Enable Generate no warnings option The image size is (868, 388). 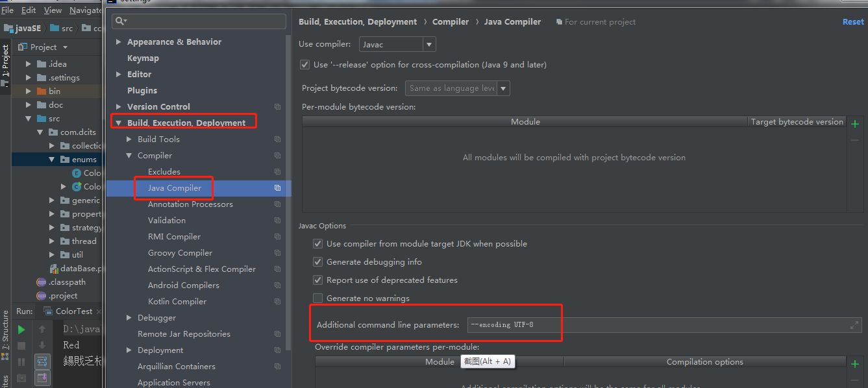[317, 298]
